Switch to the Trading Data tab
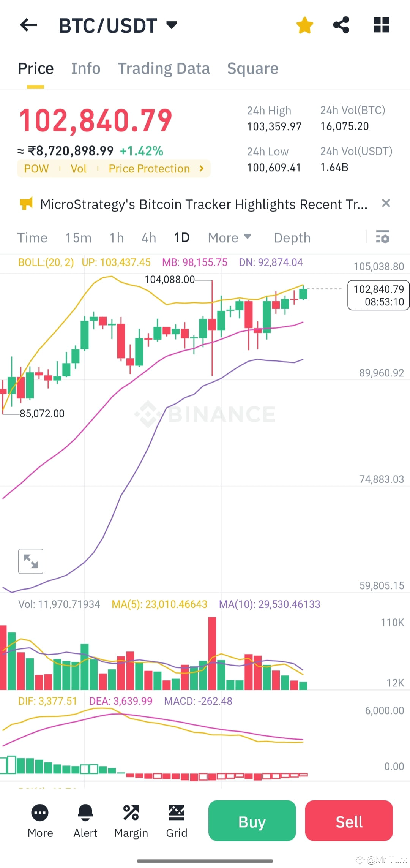This screenshot has height=868, width=410. (164, 68)
